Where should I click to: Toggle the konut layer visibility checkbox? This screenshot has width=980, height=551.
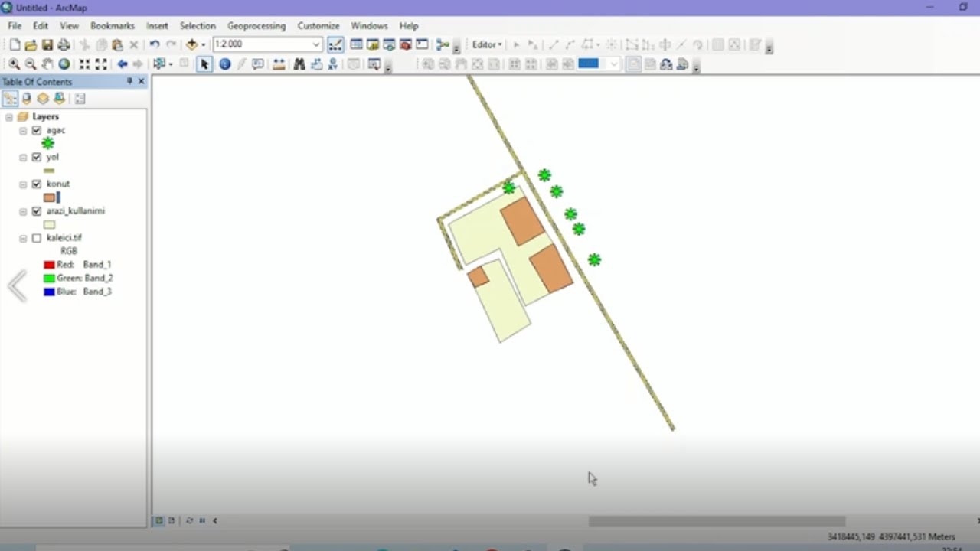click(36, 184)
